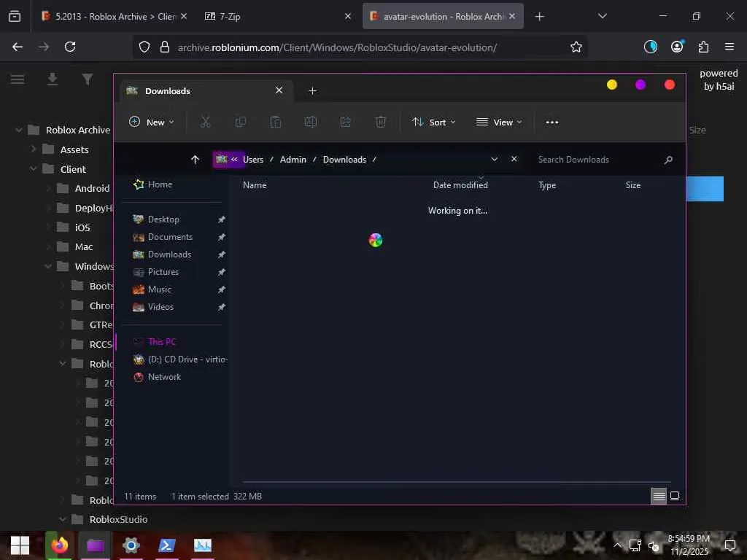
Task: Open the Firefox list all tabs chevron
Action: (602, 16)
